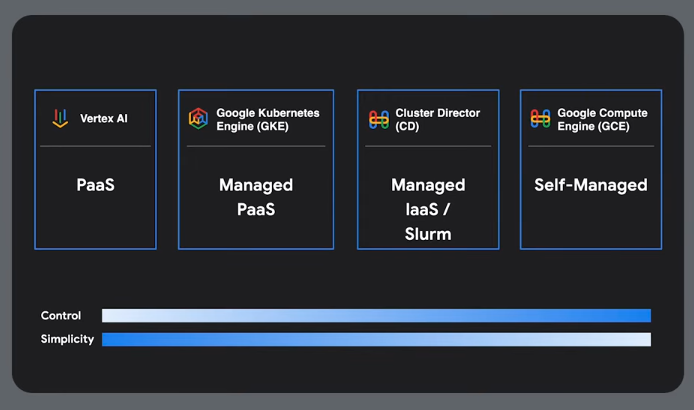Screen dimensions: 694x410
Task: Select the Simplicity label
Action: click(67, 339)
